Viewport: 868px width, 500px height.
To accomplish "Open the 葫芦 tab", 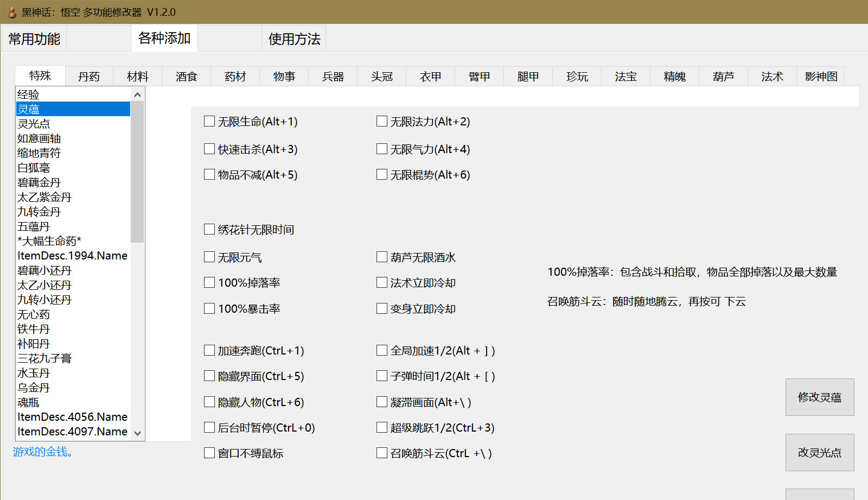I will 724,77.
